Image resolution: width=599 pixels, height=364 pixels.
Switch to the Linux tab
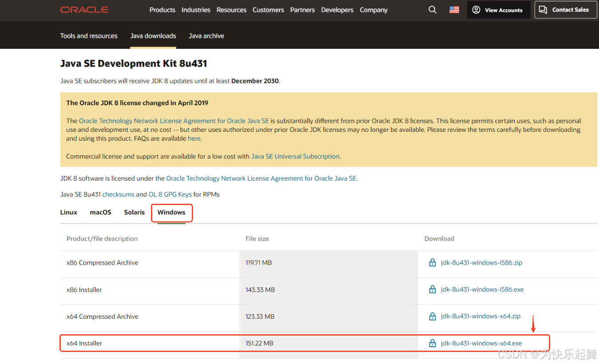click(x=69, y=212)
